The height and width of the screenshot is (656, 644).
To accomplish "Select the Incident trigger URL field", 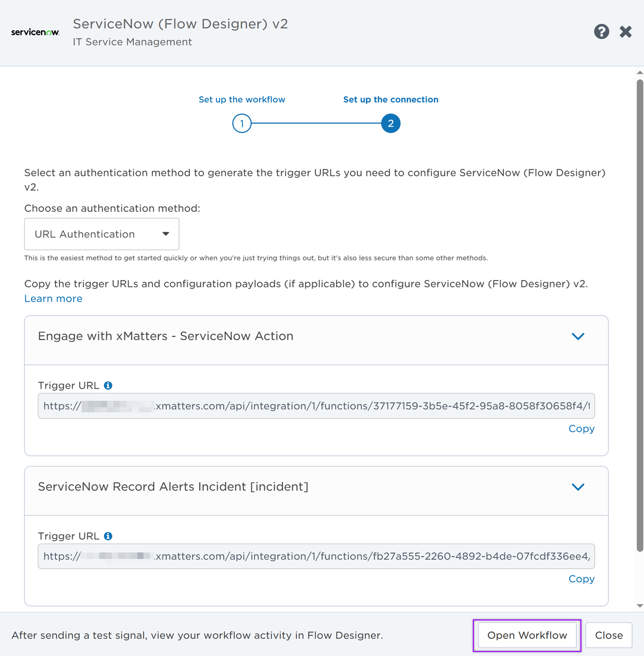I will click(x=316, y=556).
